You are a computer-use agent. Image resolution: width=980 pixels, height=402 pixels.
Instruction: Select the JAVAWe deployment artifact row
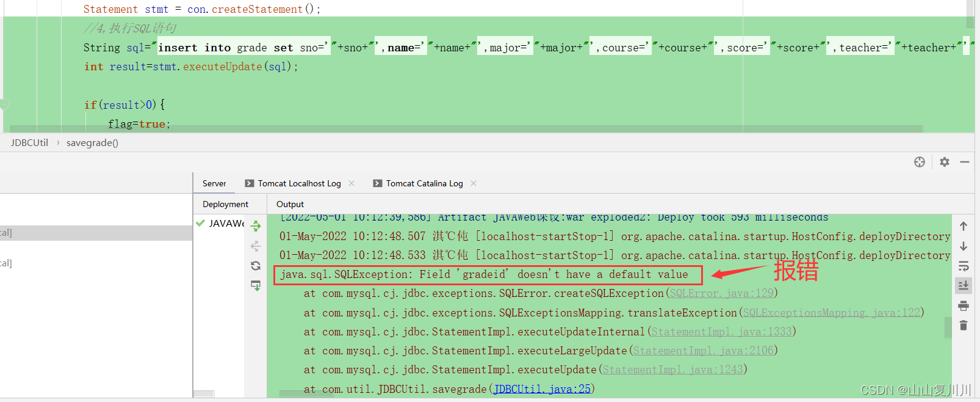point(220,223)
